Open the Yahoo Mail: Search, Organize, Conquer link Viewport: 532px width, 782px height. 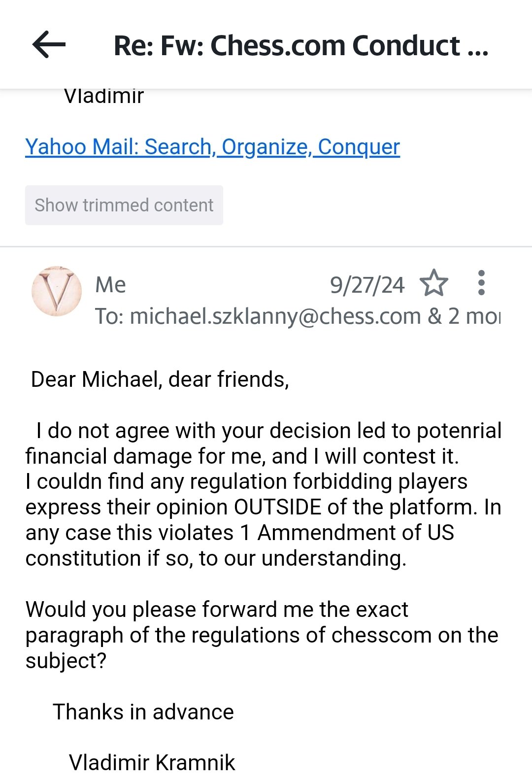click(212, 147)
